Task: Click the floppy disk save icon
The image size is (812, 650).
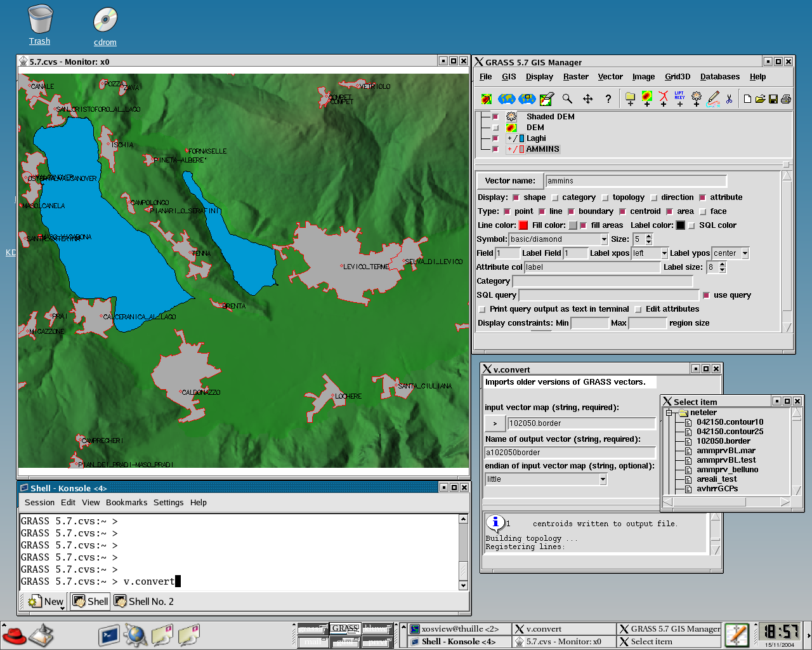Action: coord(773,98)
